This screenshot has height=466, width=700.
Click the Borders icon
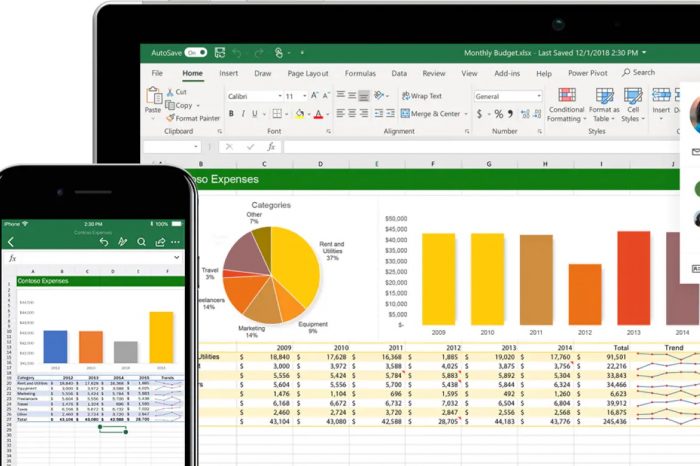click(277, 114)
